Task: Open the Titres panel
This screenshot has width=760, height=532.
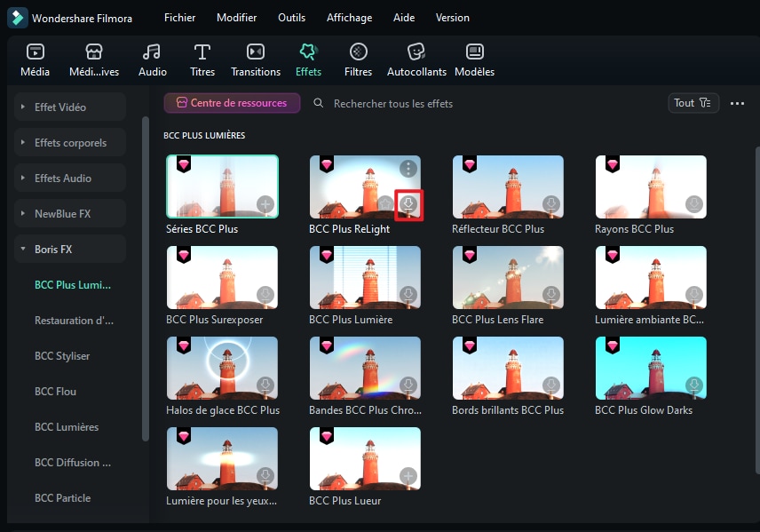Action: [x=202, y=60]
